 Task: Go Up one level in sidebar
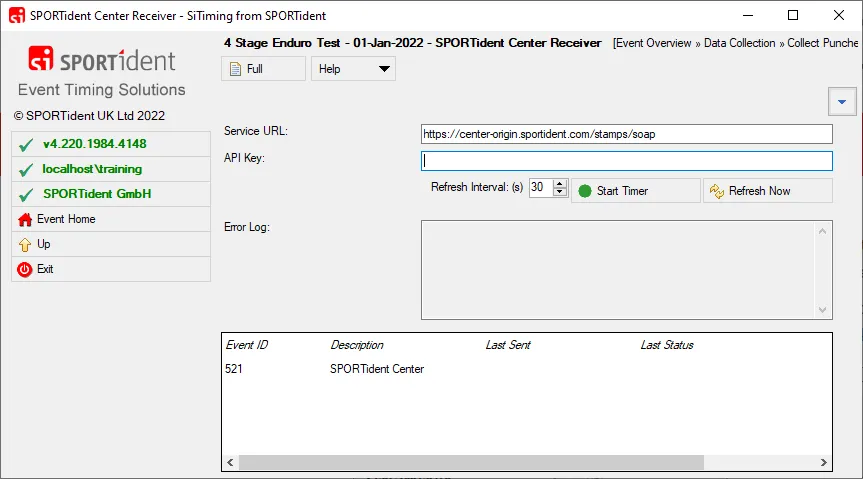click(x=111, y=244)
